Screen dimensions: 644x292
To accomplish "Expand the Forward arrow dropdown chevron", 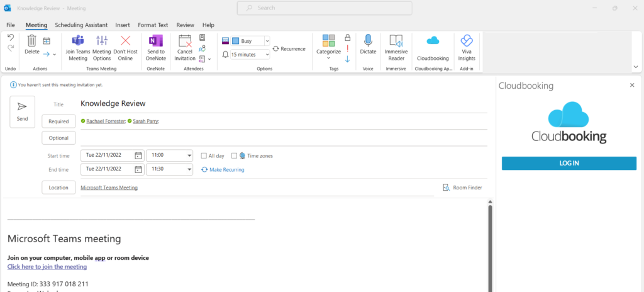I will pos(55,54).
